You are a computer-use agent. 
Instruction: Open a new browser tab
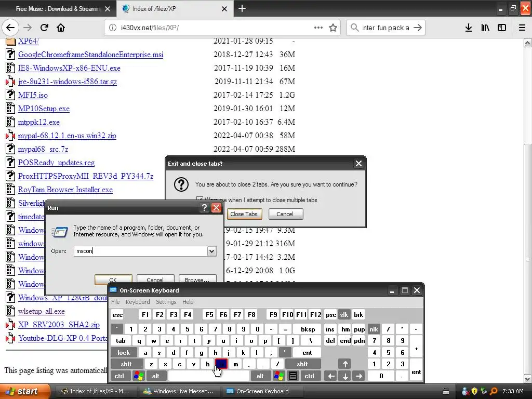[242, 8]
